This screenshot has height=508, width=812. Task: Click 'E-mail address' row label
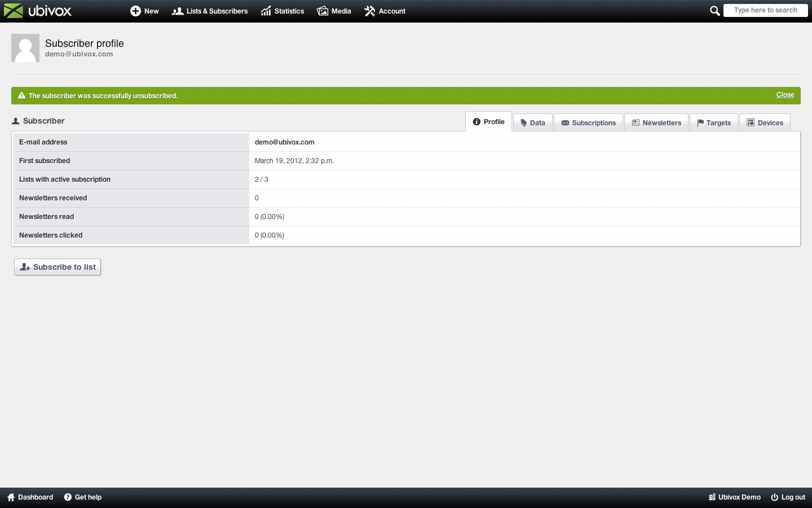pos(43,142)
